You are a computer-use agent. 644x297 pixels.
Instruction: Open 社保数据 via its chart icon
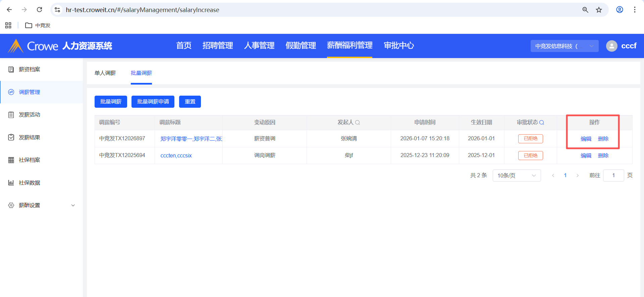11,183
